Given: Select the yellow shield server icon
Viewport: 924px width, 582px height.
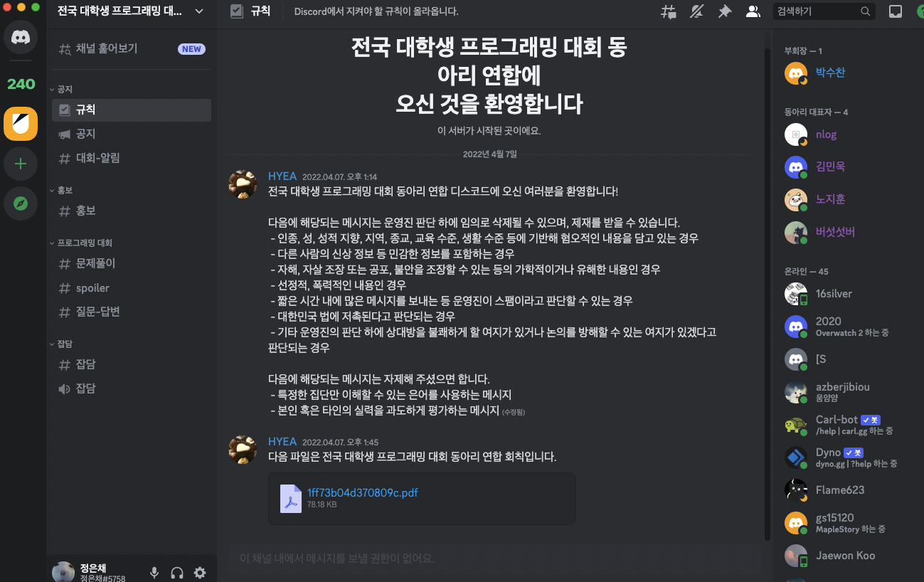Looking at the screenshot, I should pos(21,124).
